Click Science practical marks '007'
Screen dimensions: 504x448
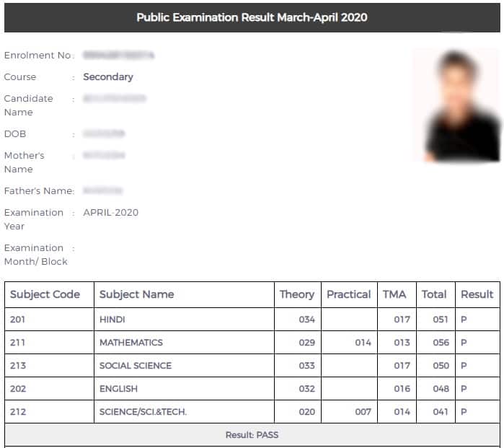[x=363, y=412]
